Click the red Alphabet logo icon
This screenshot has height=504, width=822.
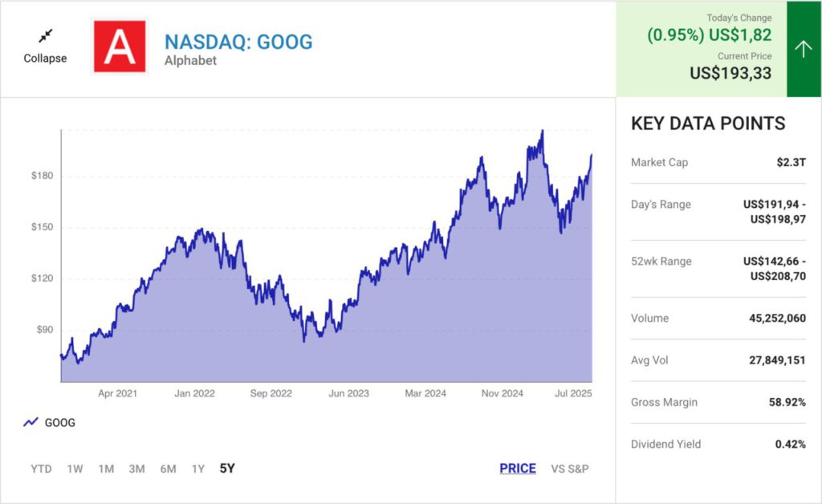click(120, 47)
